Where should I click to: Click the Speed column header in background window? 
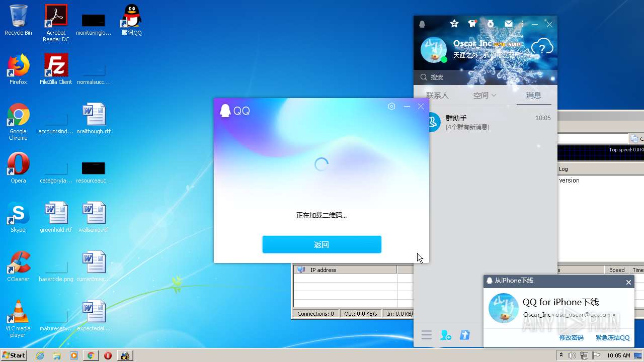pyautogui.click(x=617, y=270)
